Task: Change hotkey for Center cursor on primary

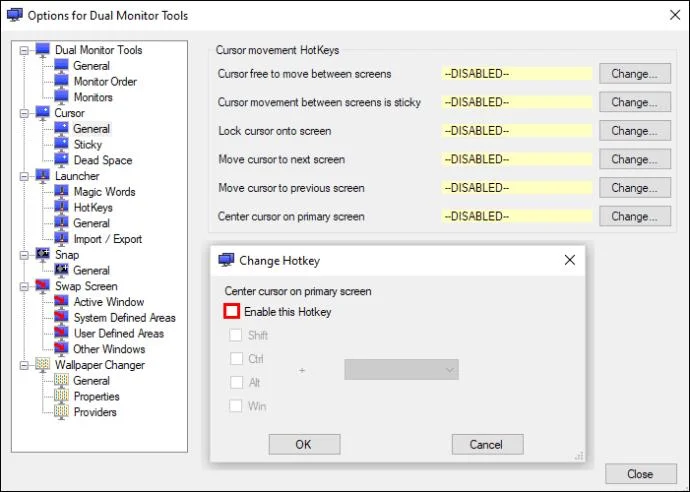Action: 635,217
